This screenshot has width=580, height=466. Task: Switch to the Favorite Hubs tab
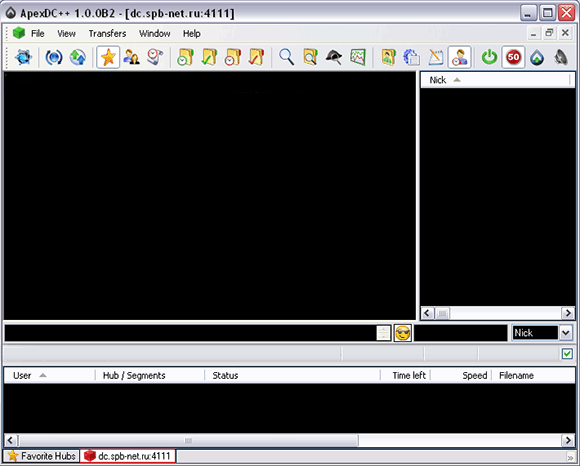click(41, 456)
